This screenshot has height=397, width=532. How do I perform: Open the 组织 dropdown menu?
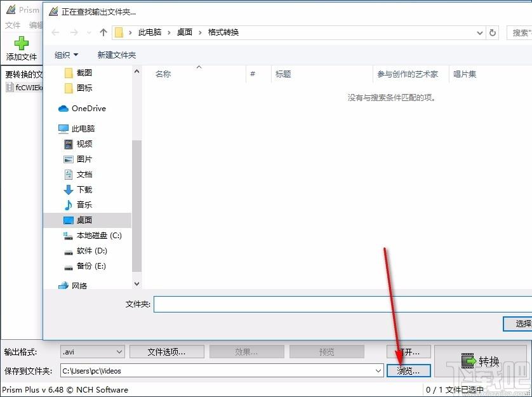(66, 55)
